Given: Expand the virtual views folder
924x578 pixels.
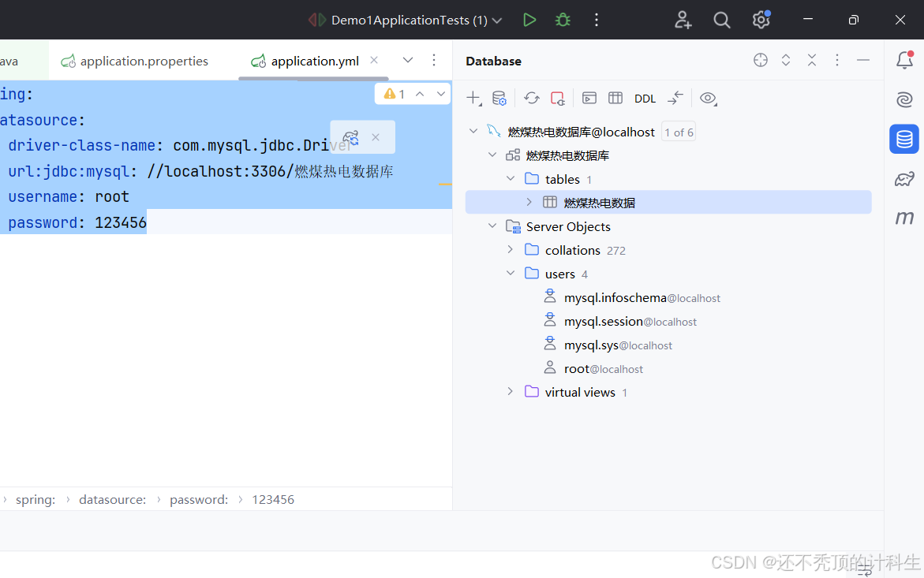Looking at the screenshot, I should [x=511, y=391].
